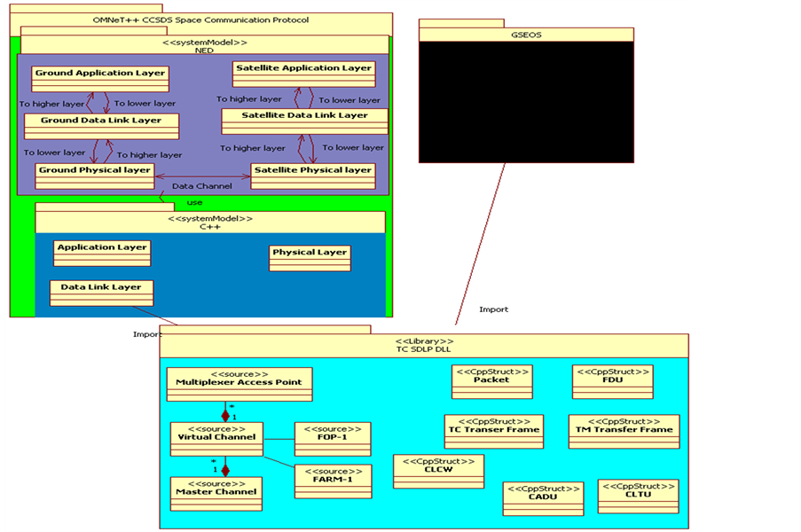Click the black GSEOS package body
This screenshot has height=532, width=801.
click(526, 102)
